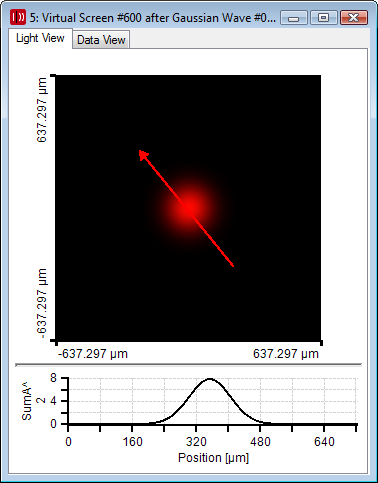
Task: Click the peak of the profile curve
Action: point(210,379)
